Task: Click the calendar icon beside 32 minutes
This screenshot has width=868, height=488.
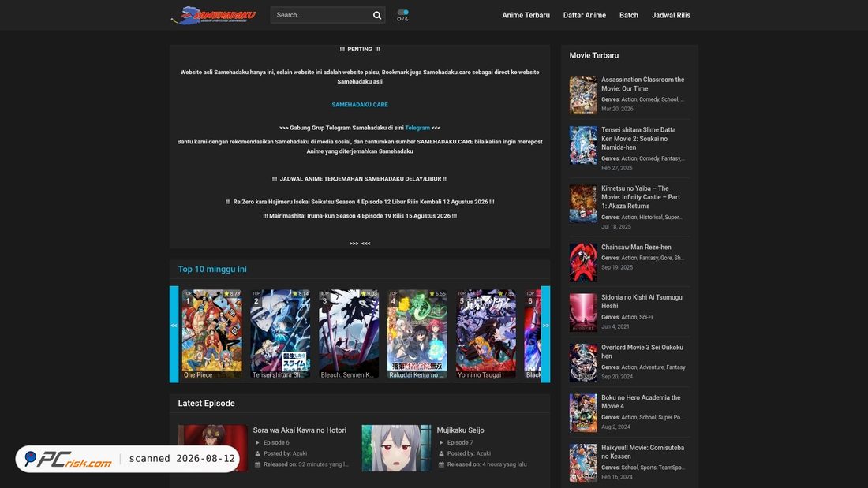Action: [x=257, y=464]
